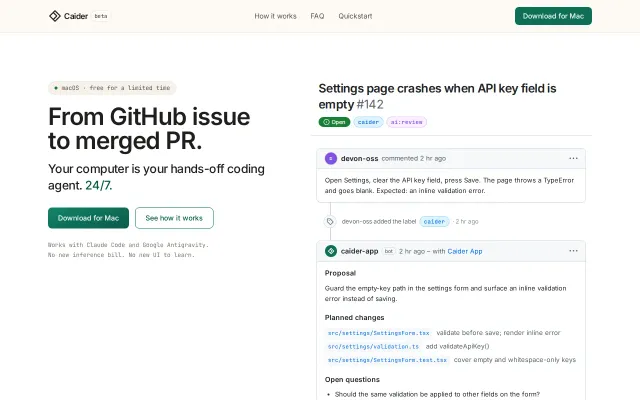Click the Planned changes heading
The image size is (640, 400).
(x=354, y=318)
